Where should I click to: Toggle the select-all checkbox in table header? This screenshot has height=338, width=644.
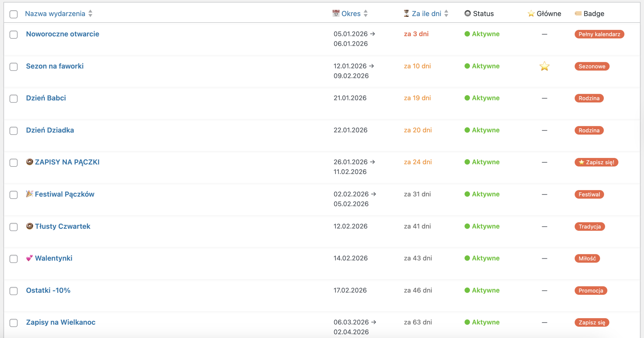pos(14,14)
